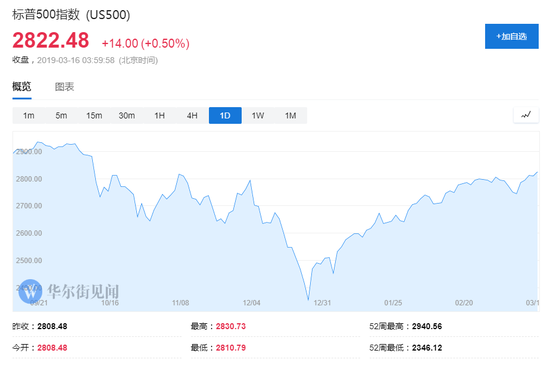The image size is (550, 375).
Task: Click the 最高 value 2830.73
Action: [x=231, y=326]
